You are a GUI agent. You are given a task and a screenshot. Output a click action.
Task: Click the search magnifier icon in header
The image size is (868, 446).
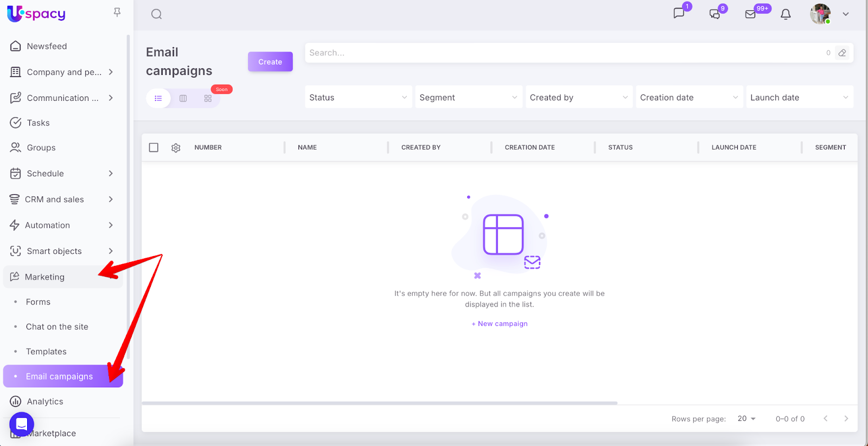pyautogui.click(x=157, y=14)
